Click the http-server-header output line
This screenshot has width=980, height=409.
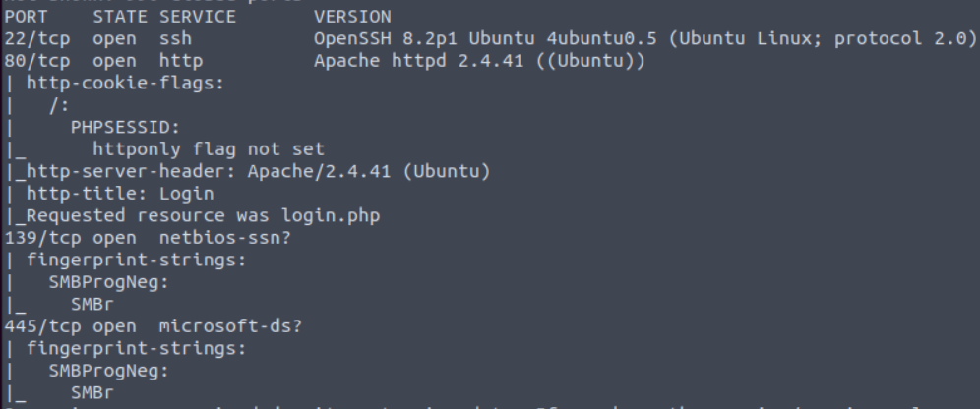[x=258, y=171]
